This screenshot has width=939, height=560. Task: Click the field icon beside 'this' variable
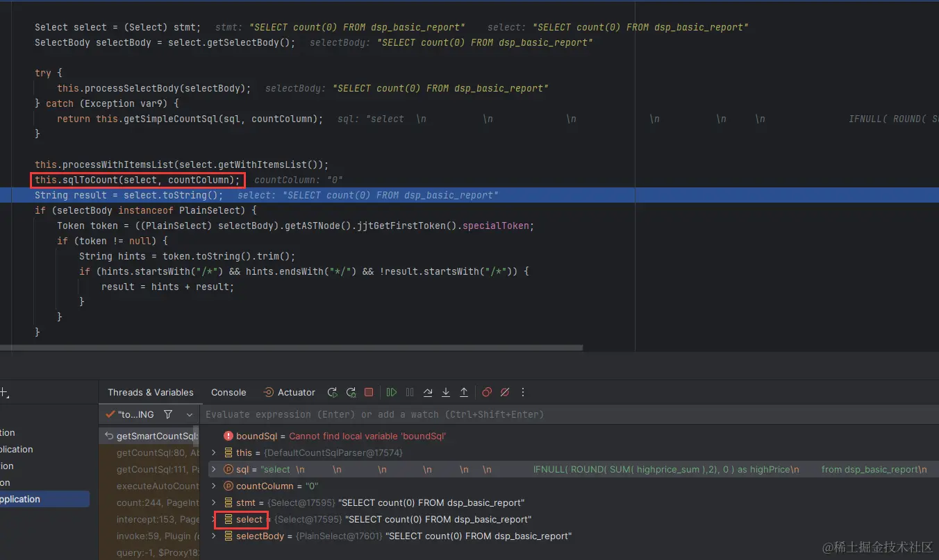click(x=228, y=452)
